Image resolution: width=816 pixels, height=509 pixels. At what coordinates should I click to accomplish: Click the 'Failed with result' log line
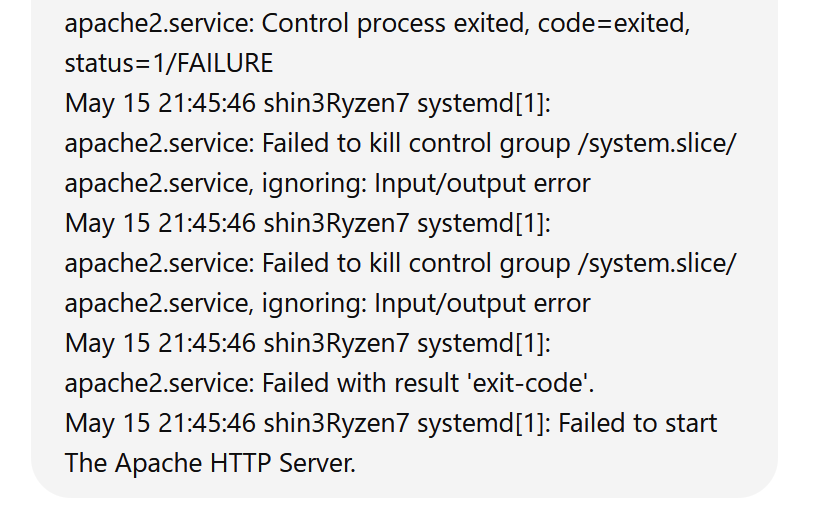tap(329, 383)
